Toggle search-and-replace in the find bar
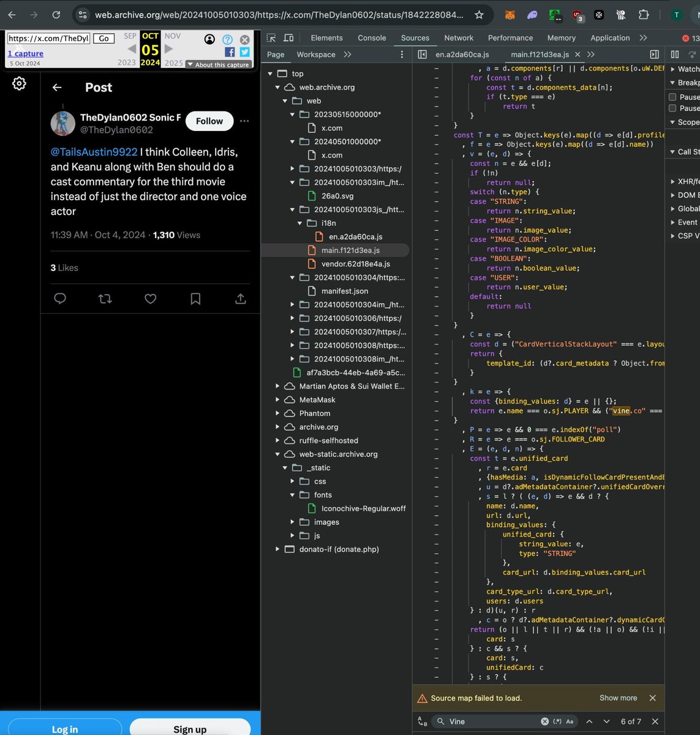 coord(422,722)
